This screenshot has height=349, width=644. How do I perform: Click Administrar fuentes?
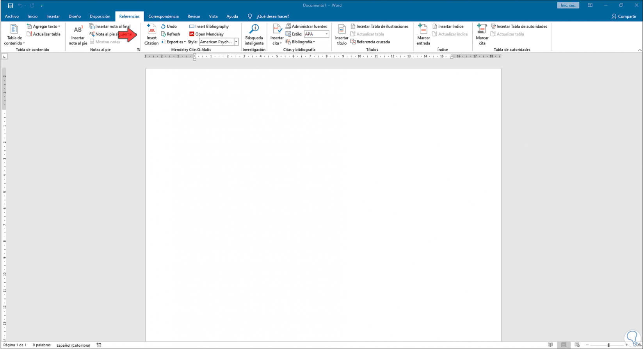point(306,27)
